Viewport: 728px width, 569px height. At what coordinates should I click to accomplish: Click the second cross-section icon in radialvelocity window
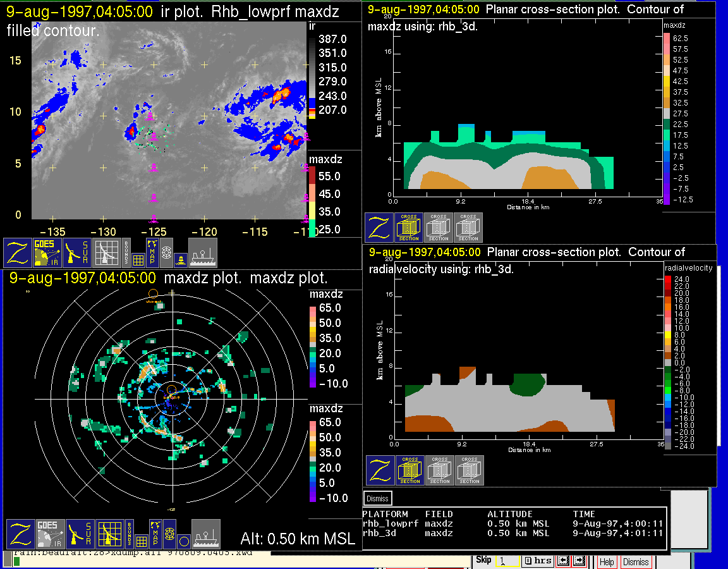[440, 470]
